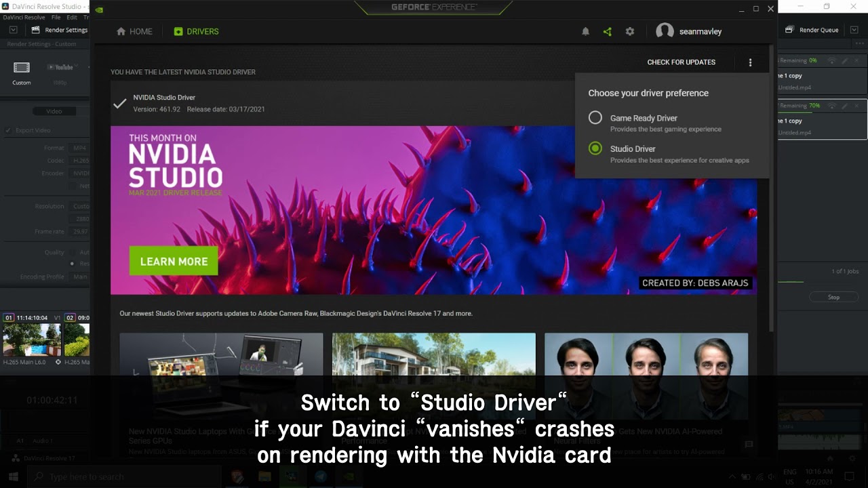Click Render Settings in the DaVinci toolbar
Image resolution: width=868 pixels, height=488 pixels.
pos(60,30)
